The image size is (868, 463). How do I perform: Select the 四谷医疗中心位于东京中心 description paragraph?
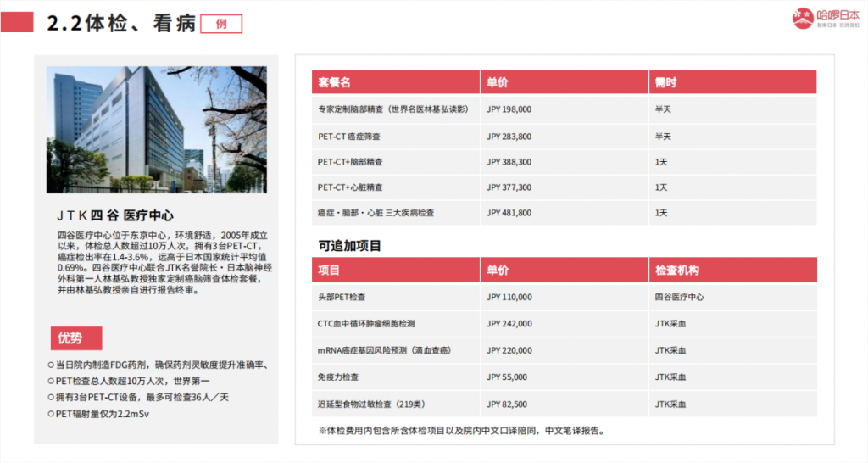pyautogui.click(x=164, y=263)
